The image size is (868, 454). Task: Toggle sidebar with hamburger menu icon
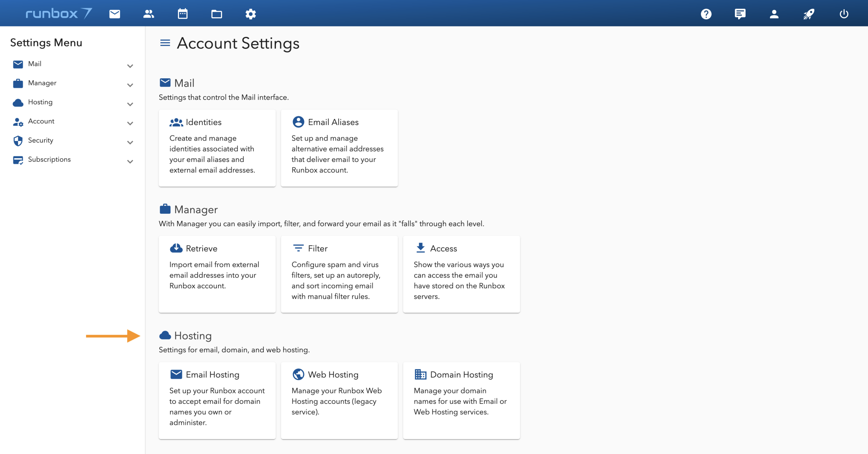point(165,43)
